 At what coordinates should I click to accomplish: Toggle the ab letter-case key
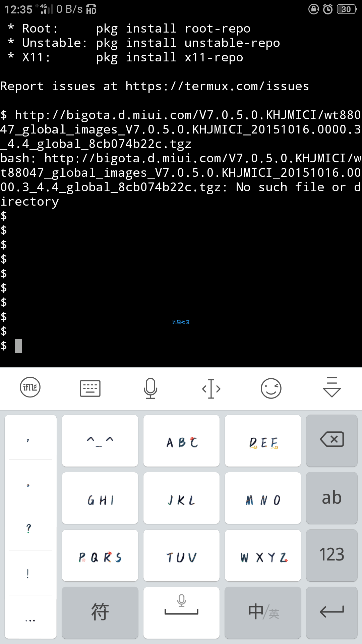pyautogui.click(x=332, y=498)
